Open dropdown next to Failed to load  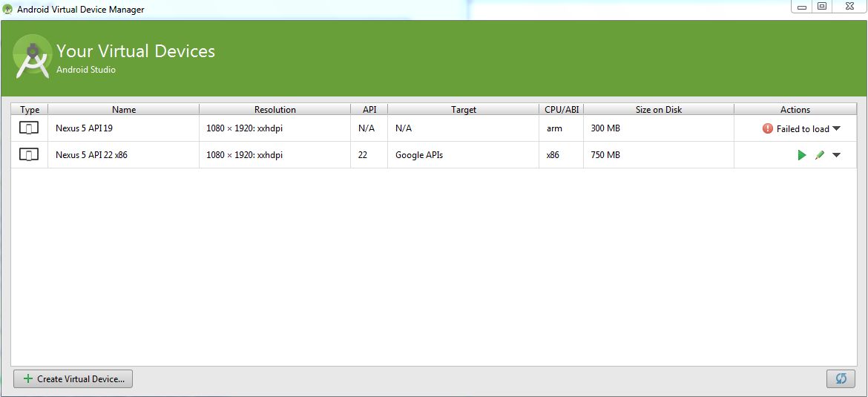pos(836,128)
